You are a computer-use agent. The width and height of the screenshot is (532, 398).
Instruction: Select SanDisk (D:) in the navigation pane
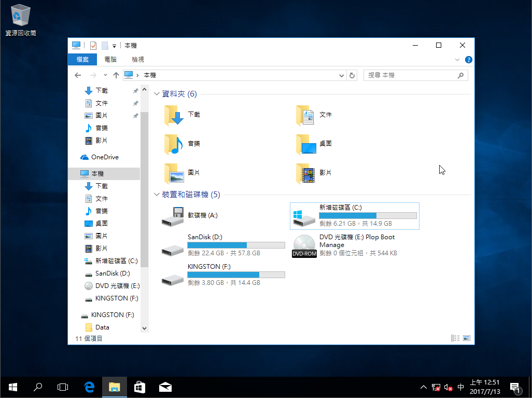coord(113,273)
